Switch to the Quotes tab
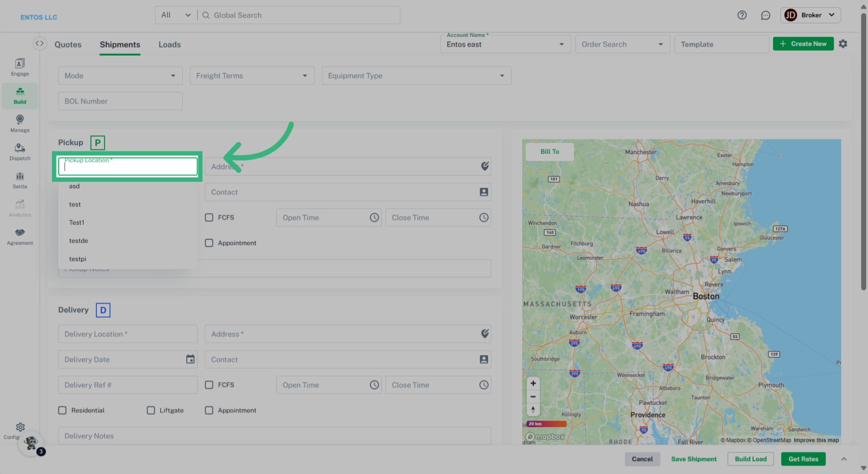The width and height of the screenshot is (868, 474). click(x=68, y=44)
